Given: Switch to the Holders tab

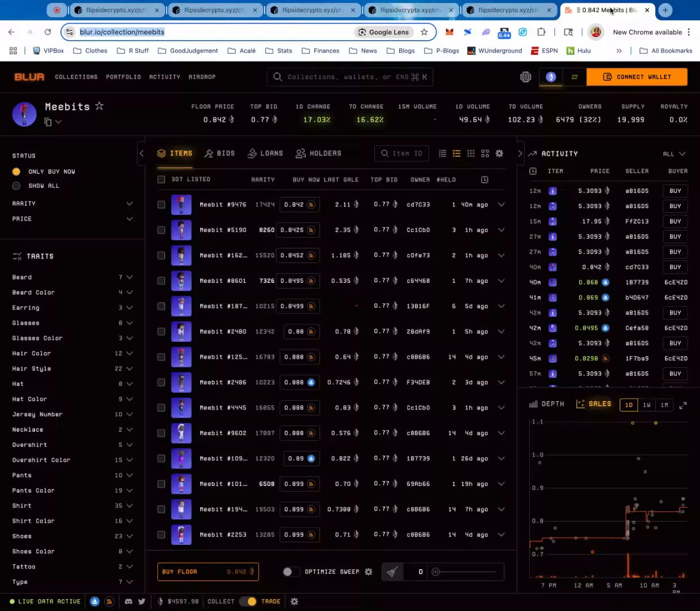Looking at the screenshot, I should click(318, 153).
